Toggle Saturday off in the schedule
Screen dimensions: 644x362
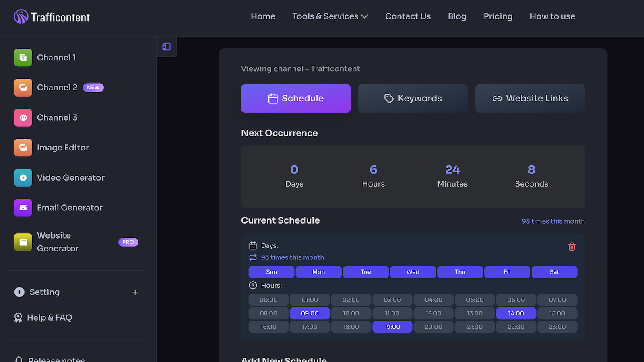point(554,272)
